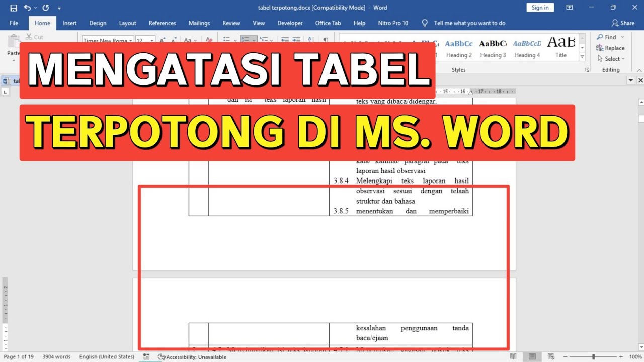Apply the Heading 2 style
644x362 pixels.
click(x=459, y=48)
